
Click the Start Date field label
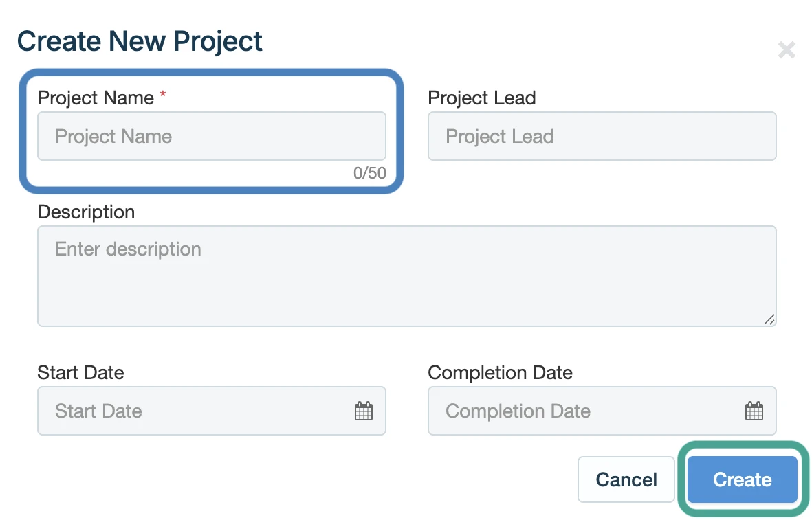point(80,373)
